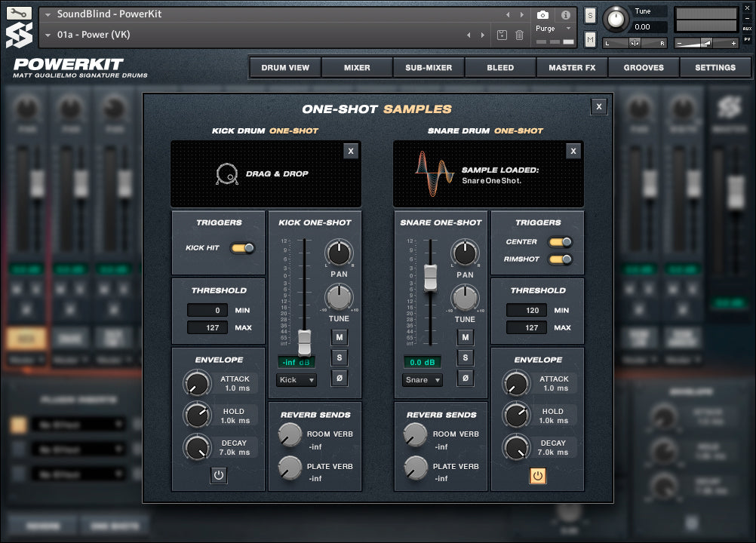This screenshot has height=543, width=756.
Task: Mute the Kick one-shot channel
Action: [x=340, y=337]
